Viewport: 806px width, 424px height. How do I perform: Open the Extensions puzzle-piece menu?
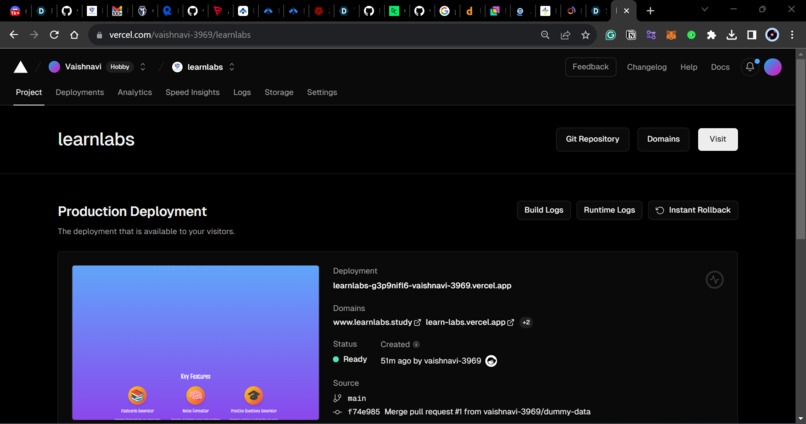(x=711, y=35)
